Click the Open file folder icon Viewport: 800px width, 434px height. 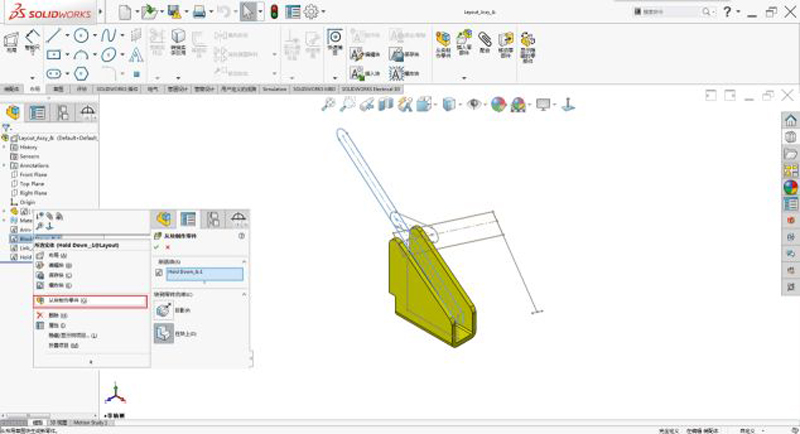click(x=149, y=12)
